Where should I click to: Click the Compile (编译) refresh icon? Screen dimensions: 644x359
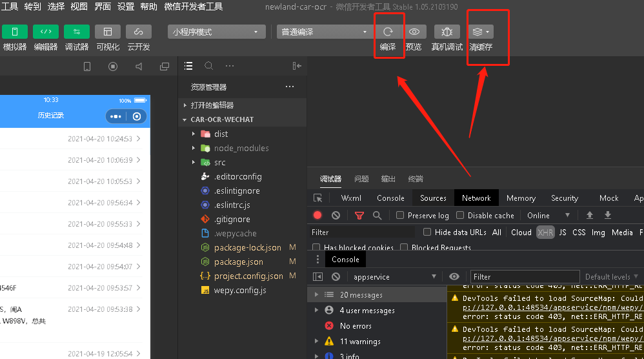pyautogui.click(x=388, y=32)
